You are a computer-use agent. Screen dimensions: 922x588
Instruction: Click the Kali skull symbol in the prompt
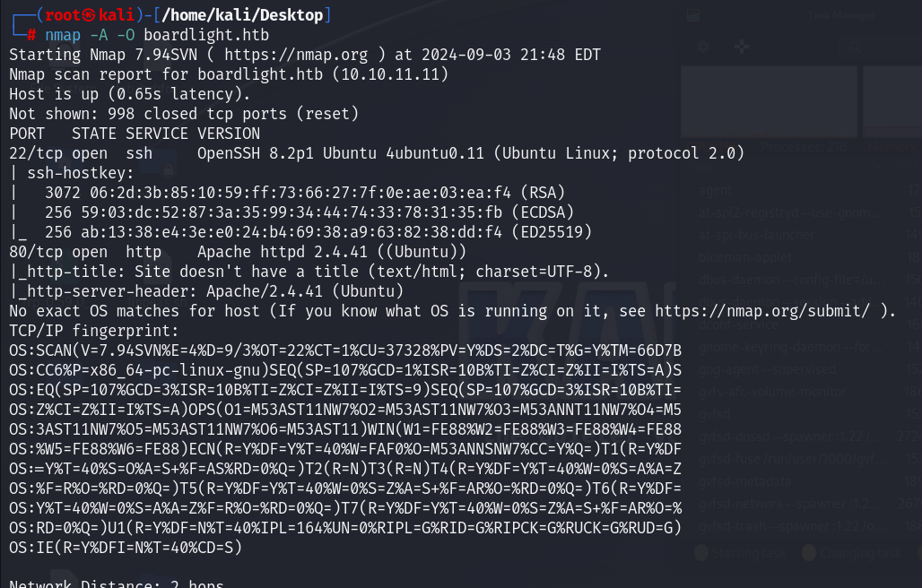point(88,15)
